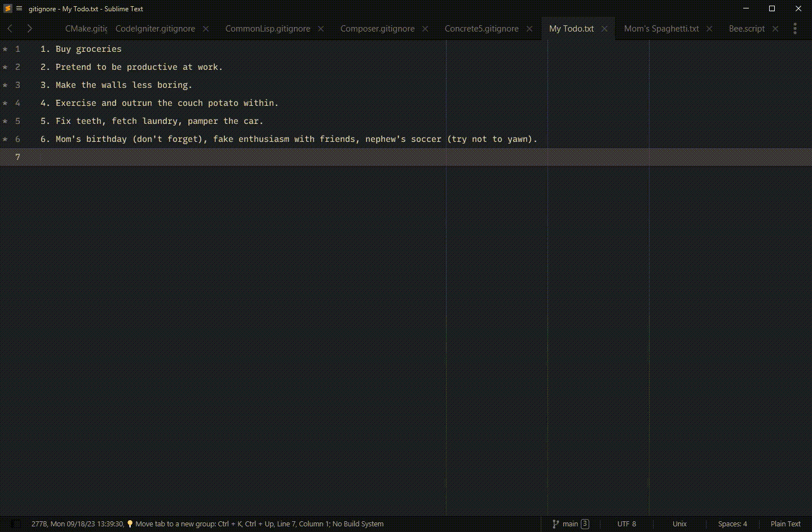Click the line "Make the walls less boring."

point(123,85)
